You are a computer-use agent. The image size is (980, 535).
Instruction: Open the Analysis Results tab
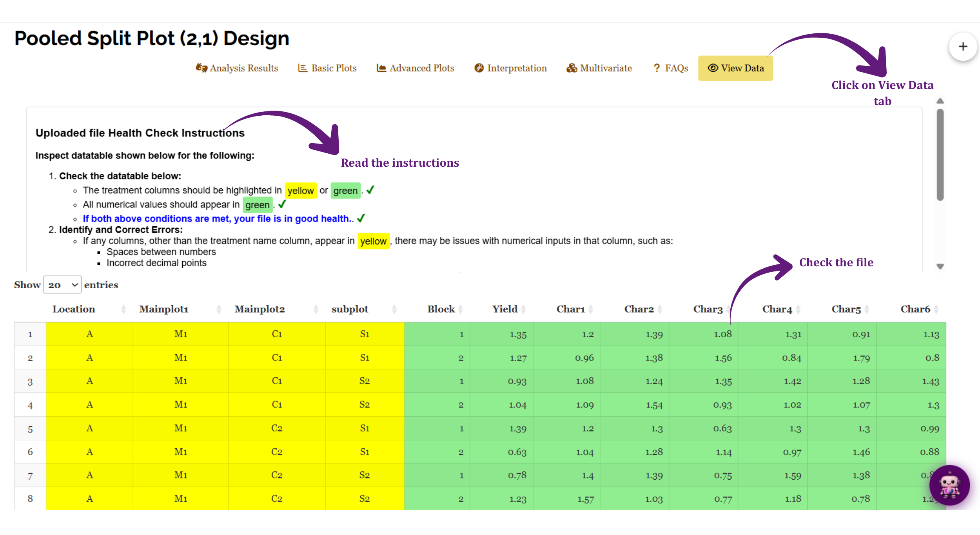coord(237,68)
